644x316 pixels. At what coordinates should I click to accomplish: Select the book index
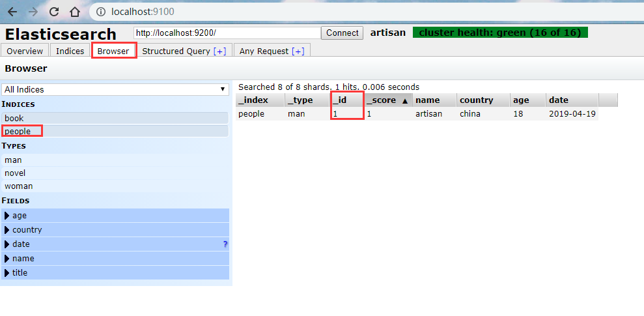(x=115, y=119)
